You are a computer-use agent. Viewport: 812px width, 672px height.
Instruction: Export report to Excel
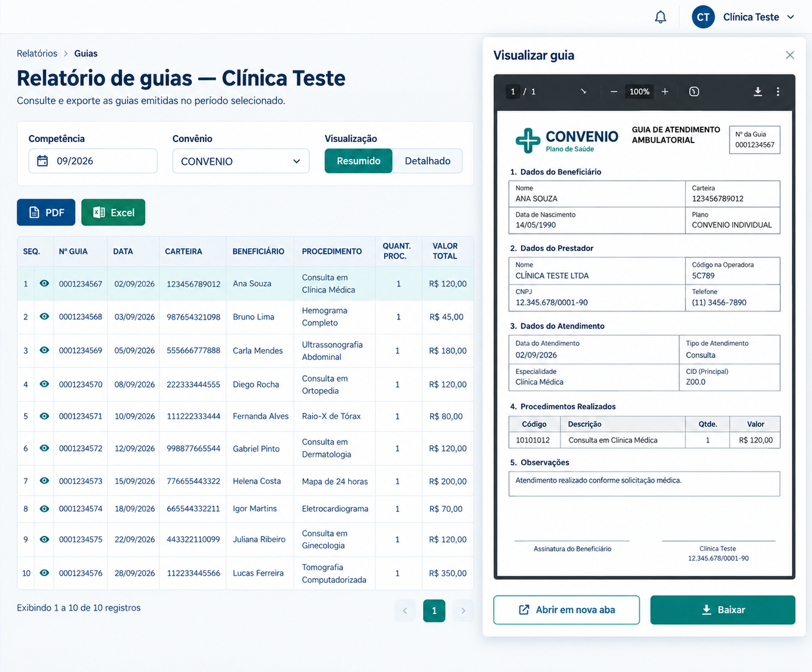tap(113, 212)
